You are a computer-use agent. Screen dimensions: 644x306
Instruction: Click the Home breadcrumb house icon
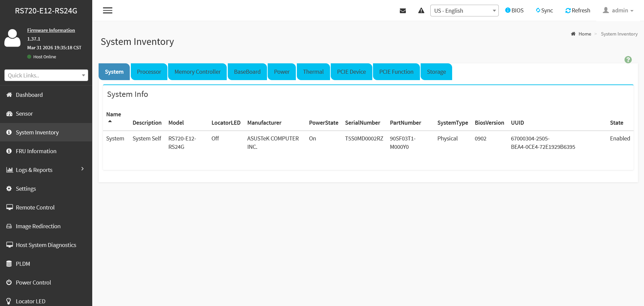[x=573, y=34]
